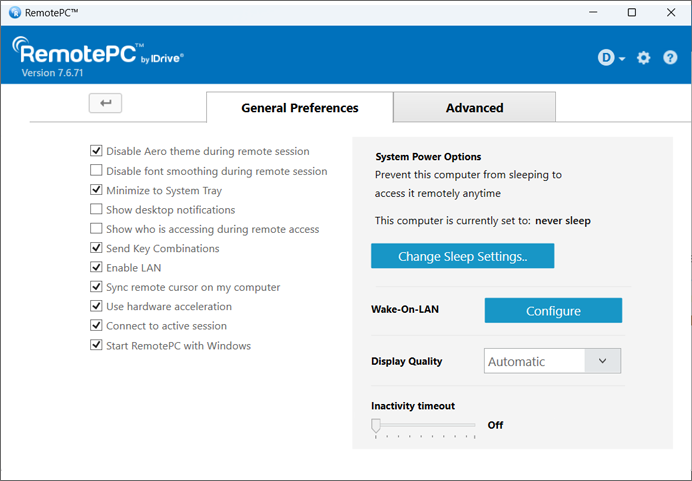Click the RemotePC title bar app icon
This screenshot has height=481, width=692.
coord(14,13)
